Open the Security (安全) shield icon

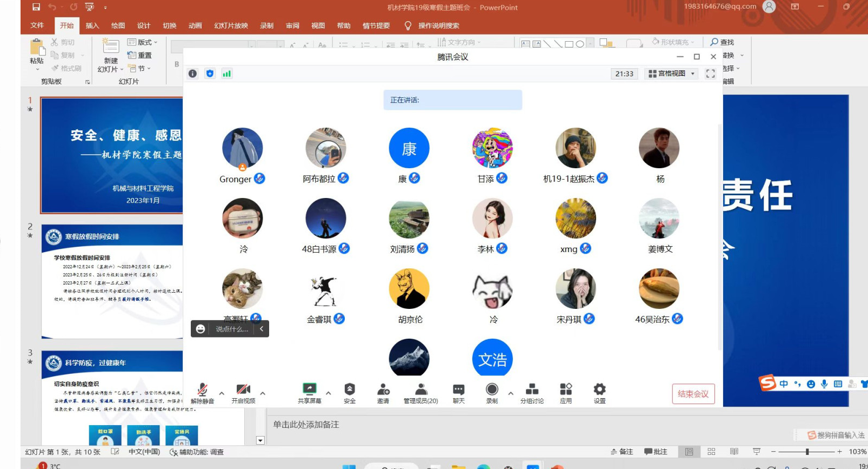click(350, 390)
